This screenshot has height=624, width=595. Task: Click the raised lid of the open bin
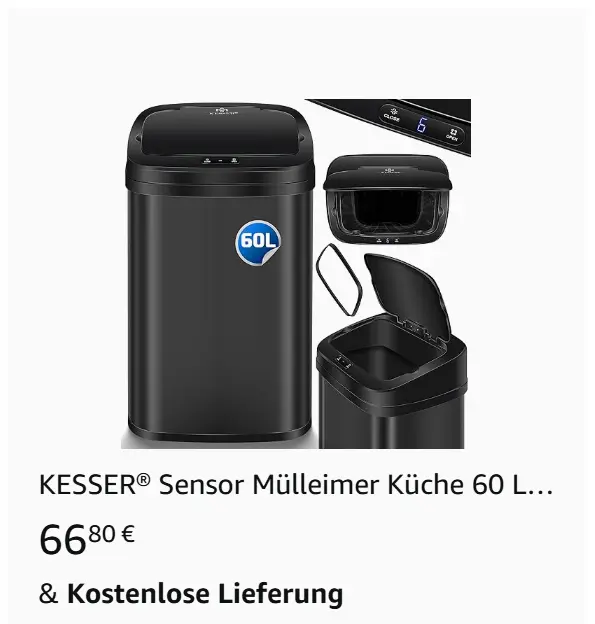click(x=407, y=296)
